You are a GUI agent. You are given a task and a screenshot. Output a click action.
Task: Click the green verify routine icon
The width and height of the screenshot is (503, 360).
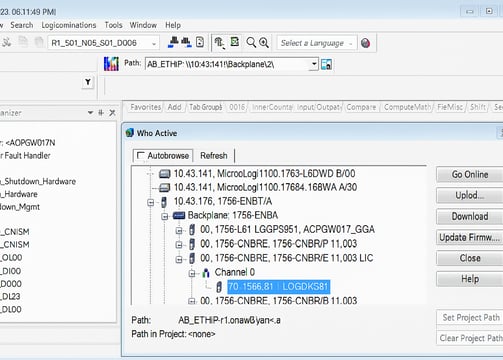(x=235, y=42)
